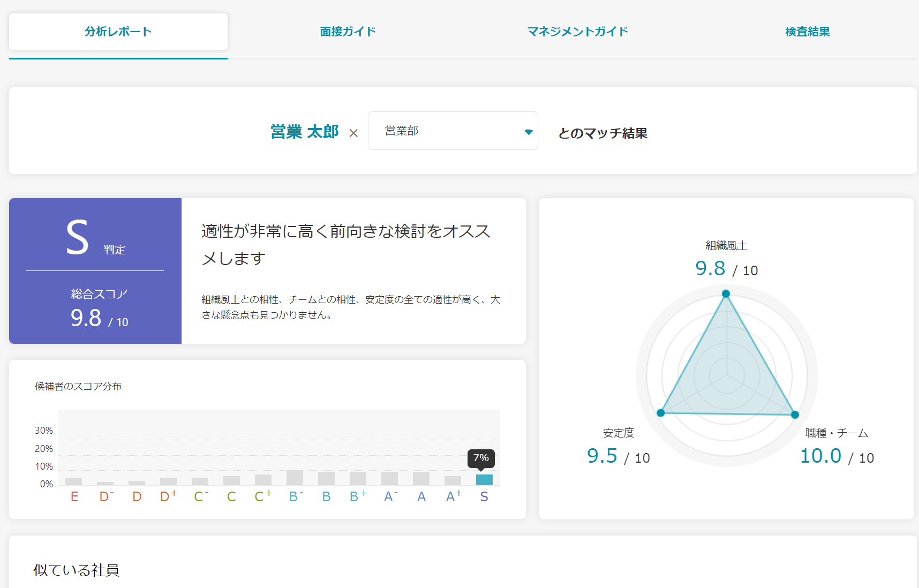Click the candidate name 営業 太郎

pos(304,132)
